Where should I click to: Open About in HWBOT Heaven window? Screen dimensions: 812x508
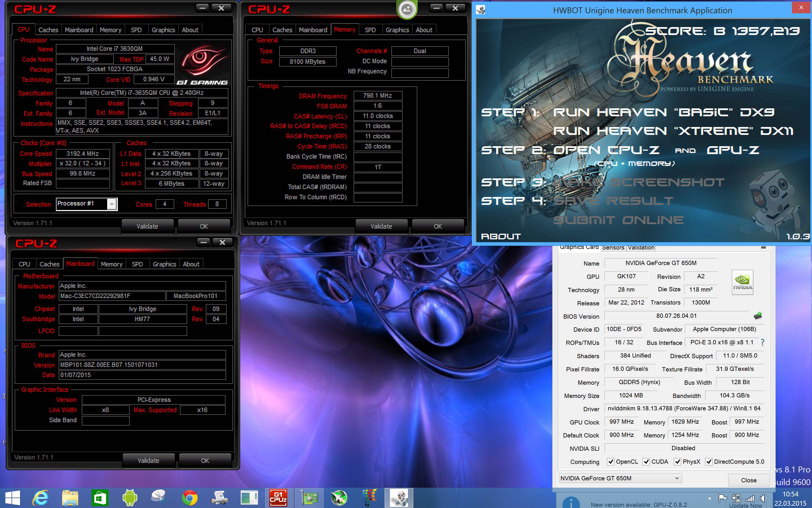point(501,237)
